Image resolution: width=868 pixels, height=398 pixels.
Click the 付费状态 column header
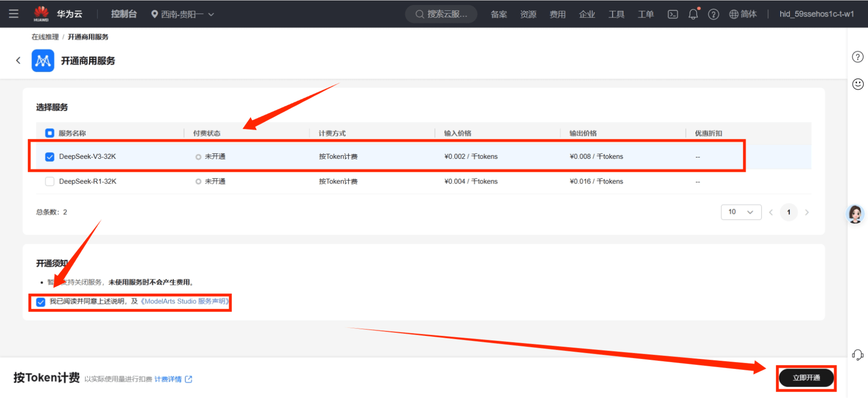pos(207,133)
